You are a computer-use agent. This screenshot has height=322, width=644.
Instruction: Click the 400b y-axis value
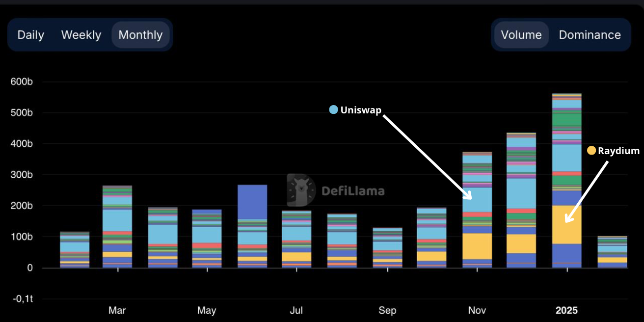22,144
